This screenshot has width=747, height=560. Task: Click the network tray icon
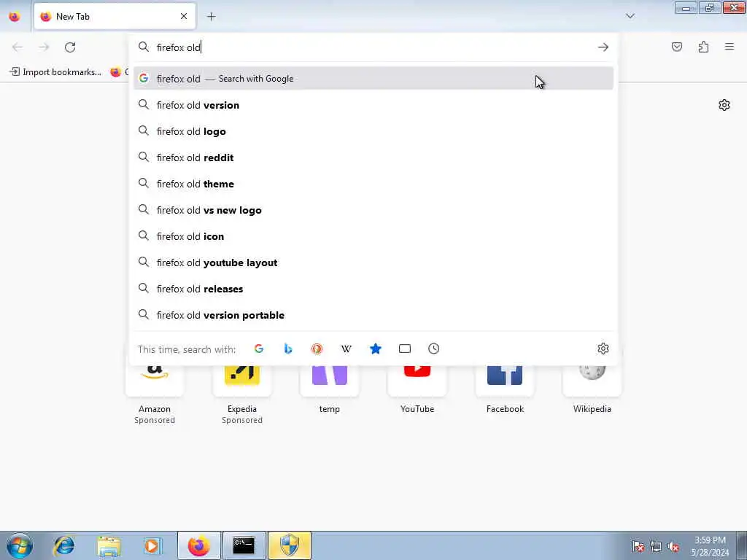656,546
